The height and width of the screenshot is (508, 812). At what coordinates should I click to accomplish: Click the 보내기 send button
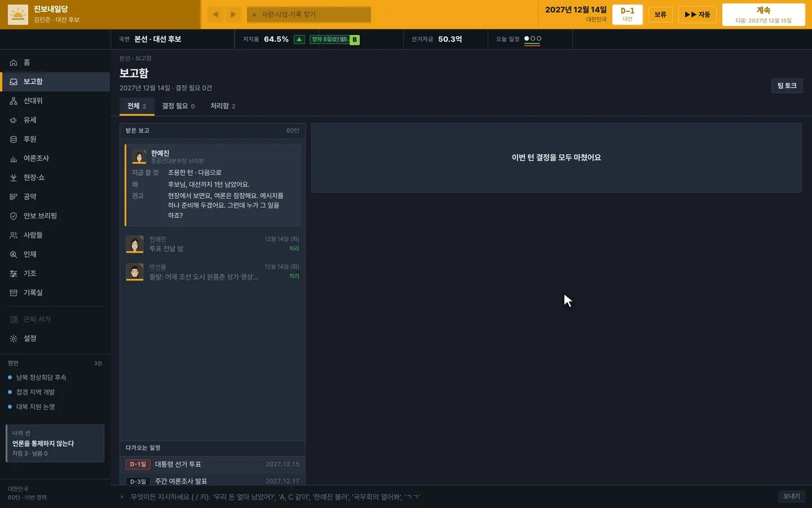(x=791, y=496)
